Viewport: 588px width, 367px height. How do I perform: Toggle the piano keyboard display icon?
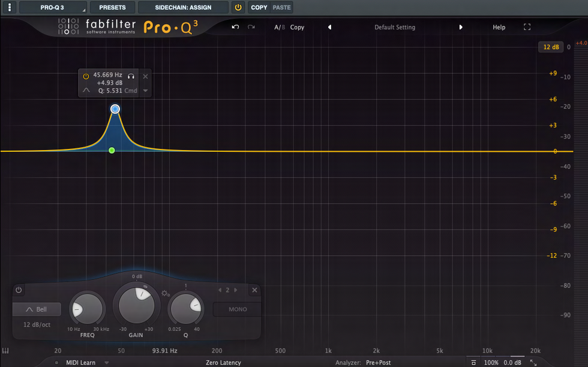5,351
